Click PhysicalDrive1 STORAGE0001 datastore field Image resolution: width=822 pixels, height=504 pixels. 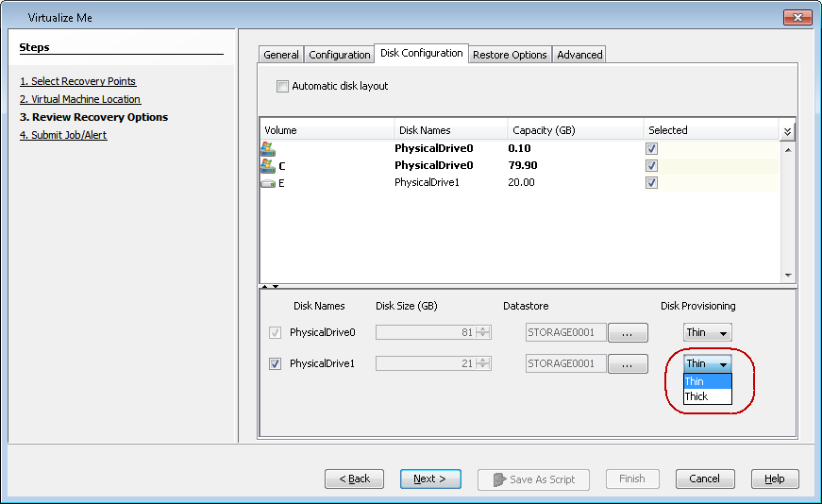click(x=565, y=363)
